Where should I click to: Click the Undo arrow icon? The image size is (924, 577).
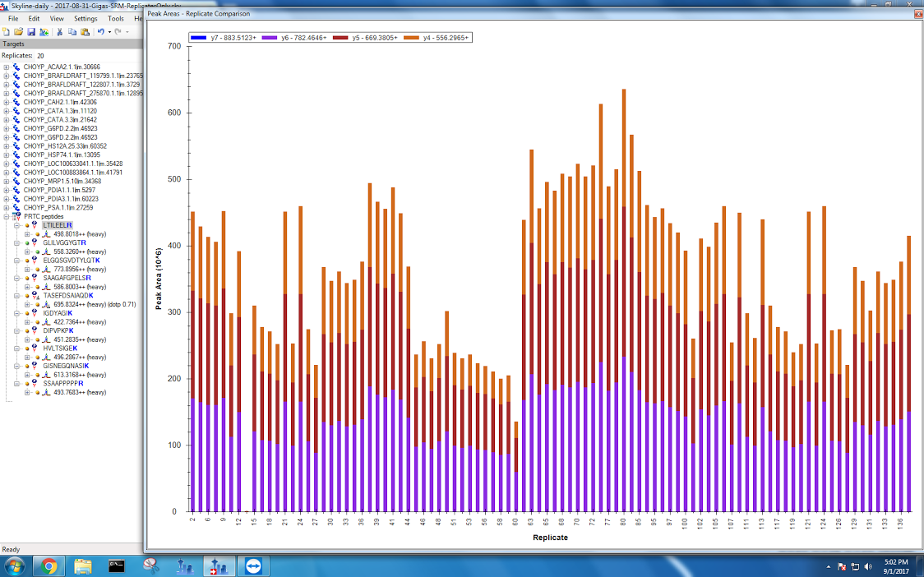pyautogui.click(x=100, y=31)
